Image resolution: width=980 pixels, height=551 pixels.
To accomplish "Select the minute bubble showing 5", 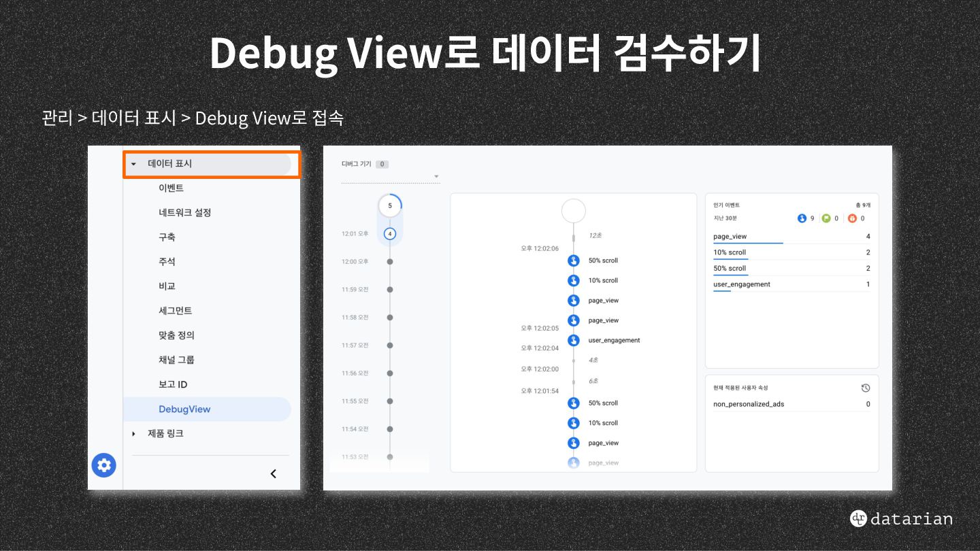I will (390, 205).
